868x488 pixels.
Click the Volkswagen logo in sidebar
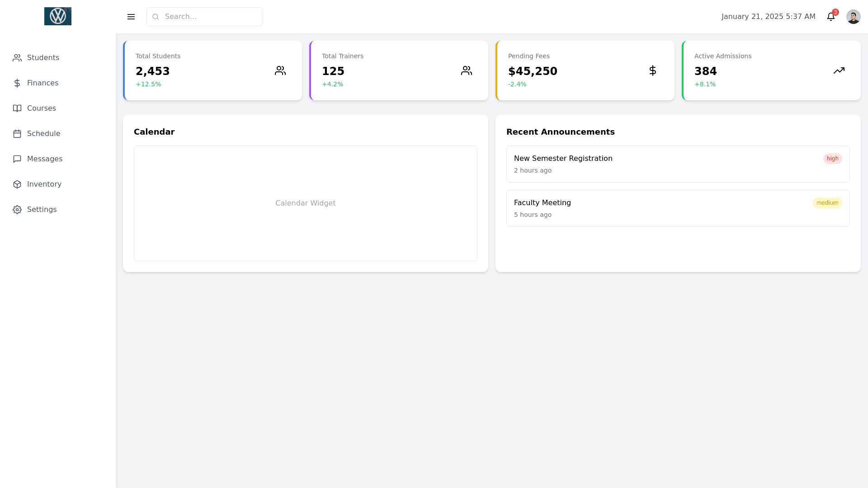coord(58,16)
